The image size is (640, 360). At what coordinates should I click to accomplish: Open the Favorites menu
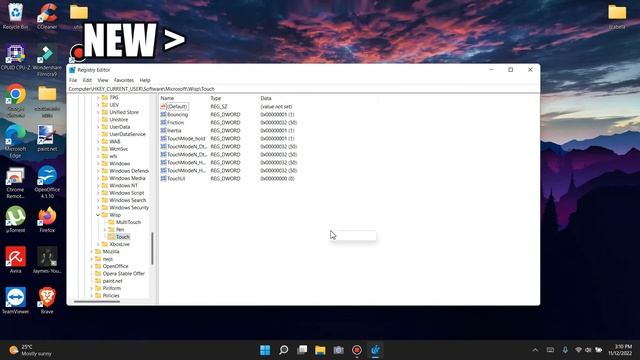tap(124, 80)
